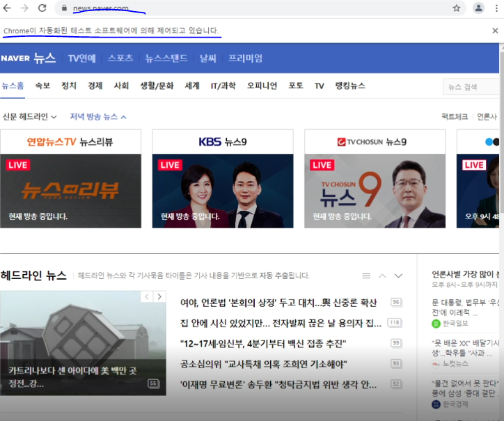The image size is (504, 421).
Task: Open the 연합뉴스TV 뉴스리뷰 live thumbnail
Action: [x=70, y=191]
